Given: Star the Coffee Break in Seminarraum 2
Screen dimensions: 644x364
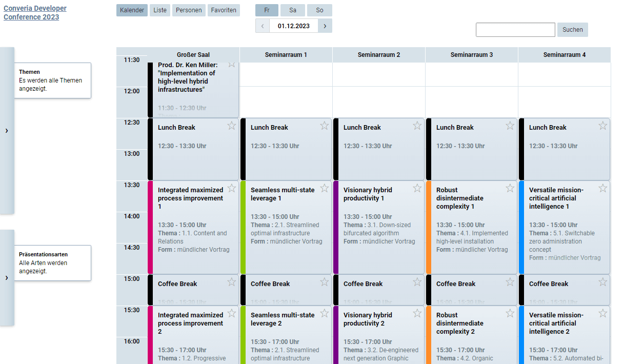Looking at the screenshot, I should click(x=417, y=282).
